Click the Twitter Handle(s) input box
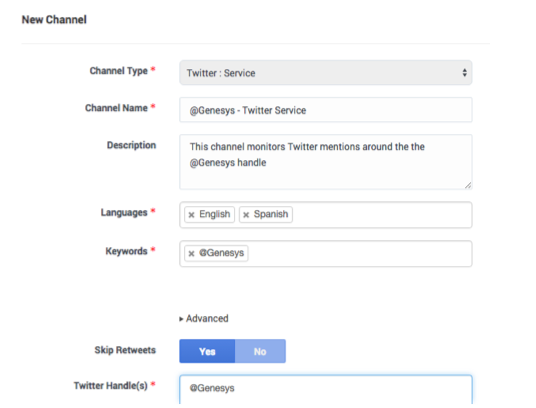This screenshot has height=408, width=536. [x=326, y=390]
